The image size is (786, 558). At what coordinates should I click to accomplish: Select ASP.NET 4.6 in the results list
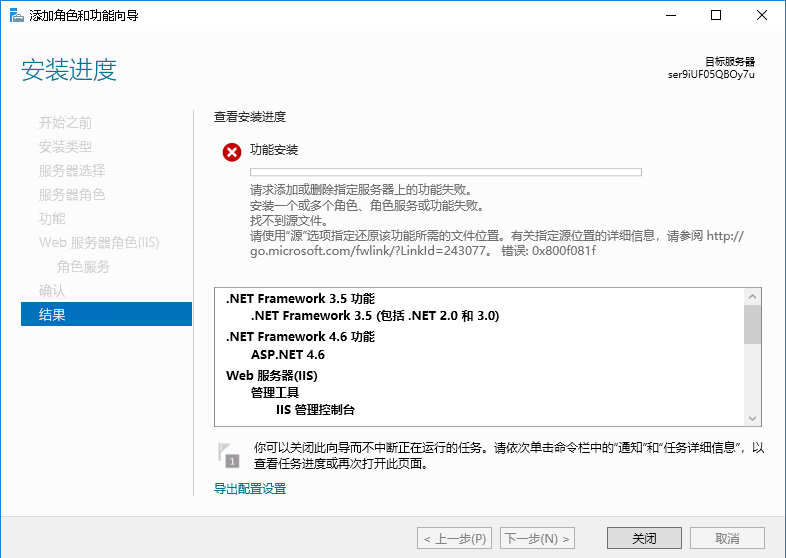(x=287, y=354)
